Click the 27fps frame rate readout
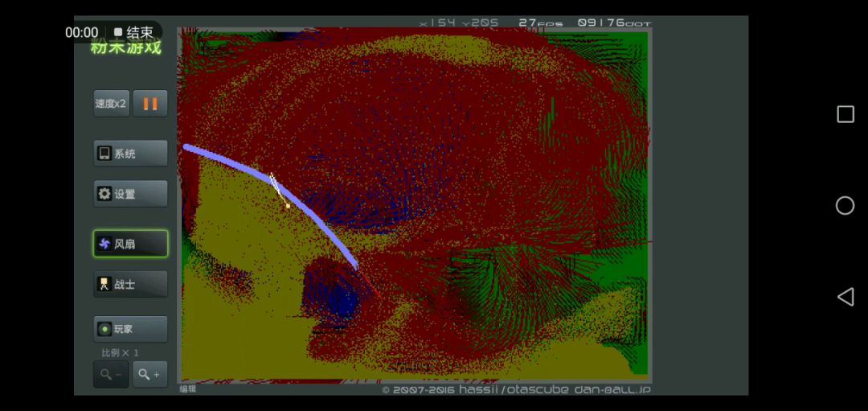The width and height of the screenshot is (868, 411). pyautogui.click(x=541, y=23)
